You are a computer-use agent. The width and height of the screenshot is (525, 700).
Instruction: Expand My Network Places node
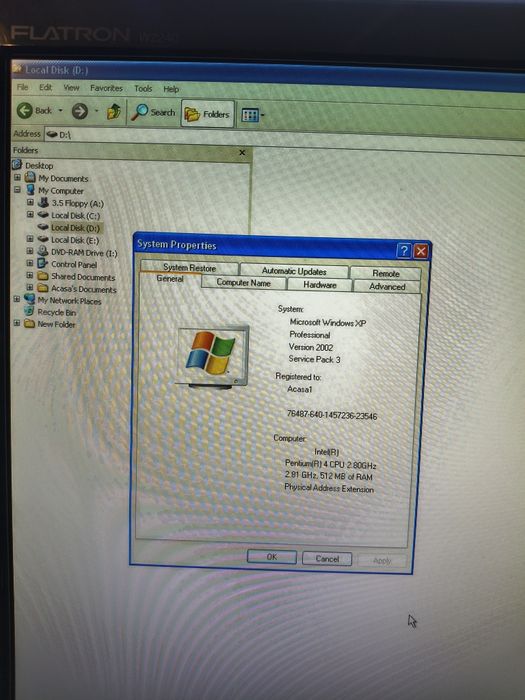pos(17,299)
